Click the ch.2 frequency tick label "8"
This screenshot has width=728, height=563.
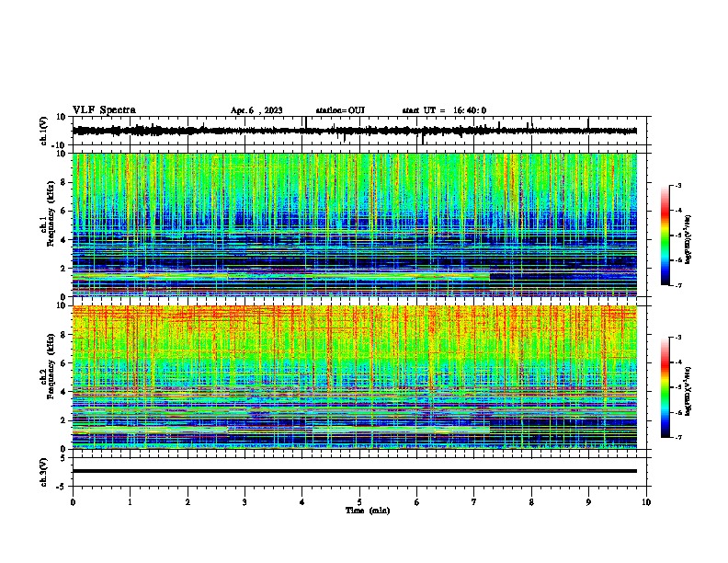pyautogui.click(x=63, y=335)
